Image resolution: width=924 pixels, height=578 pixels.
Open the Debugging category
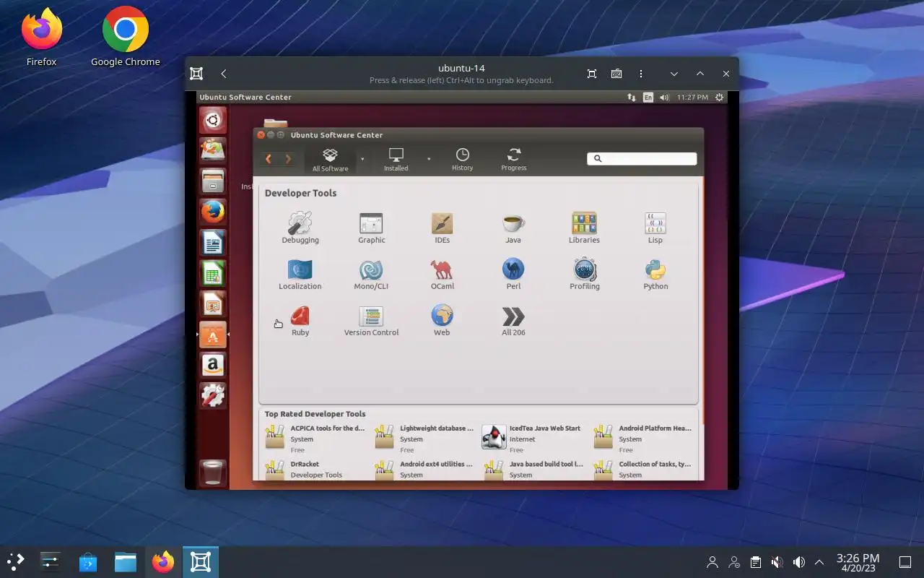click(300, 228)
